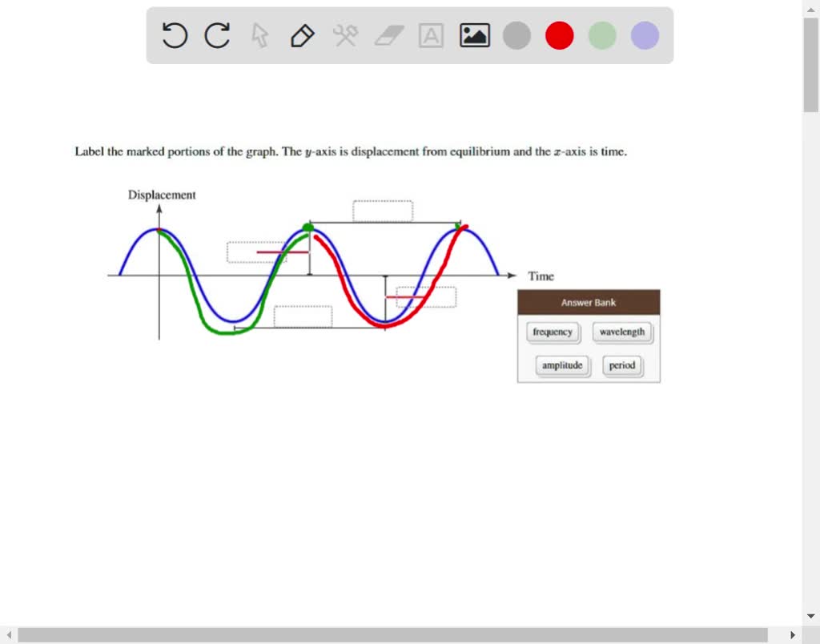Pick the green color swatch
The image size is (820, 644).
(601, 35)
